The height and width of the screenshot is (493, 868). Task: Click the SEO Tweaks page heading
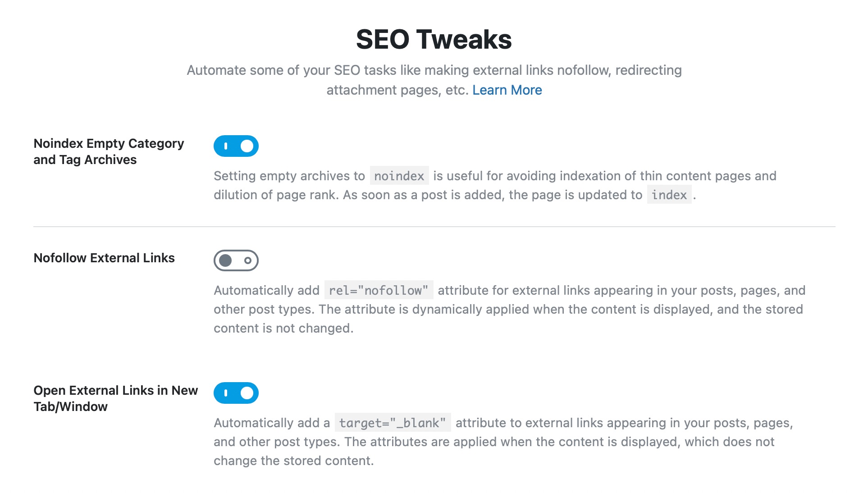click(434, 39)
